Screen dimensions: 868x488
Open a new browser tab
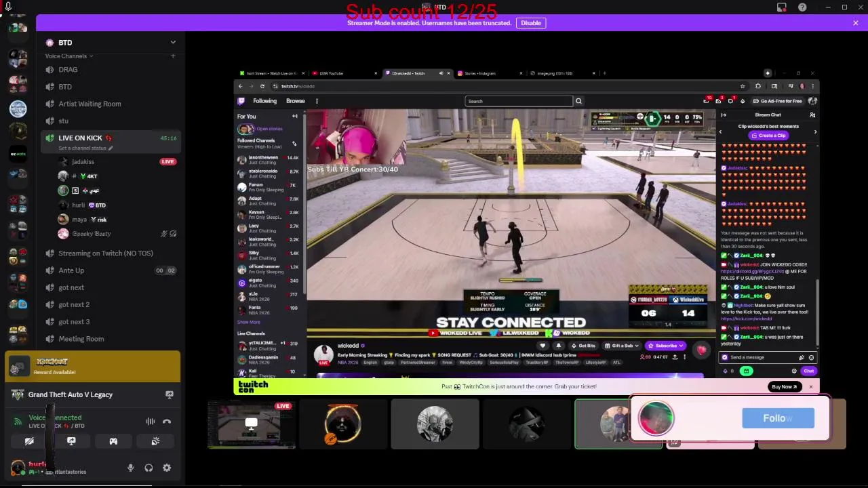tap(605, 73)
